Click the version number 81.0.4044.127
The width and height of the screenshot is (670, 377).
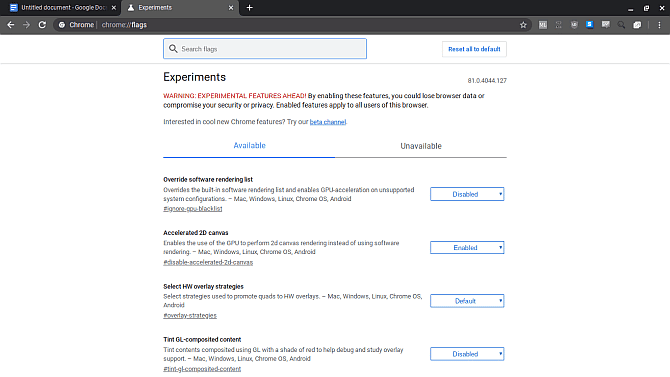(x=487, y=80)
